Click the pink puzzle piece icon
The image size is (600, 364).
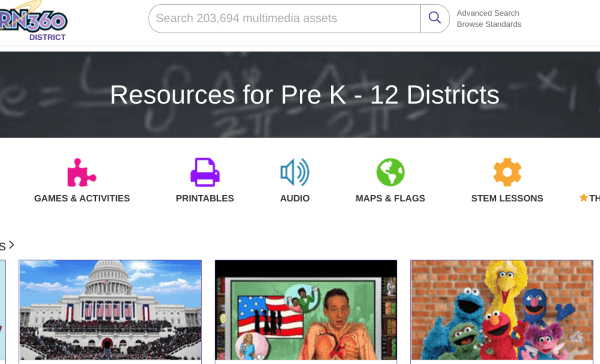tap(82, 173)
